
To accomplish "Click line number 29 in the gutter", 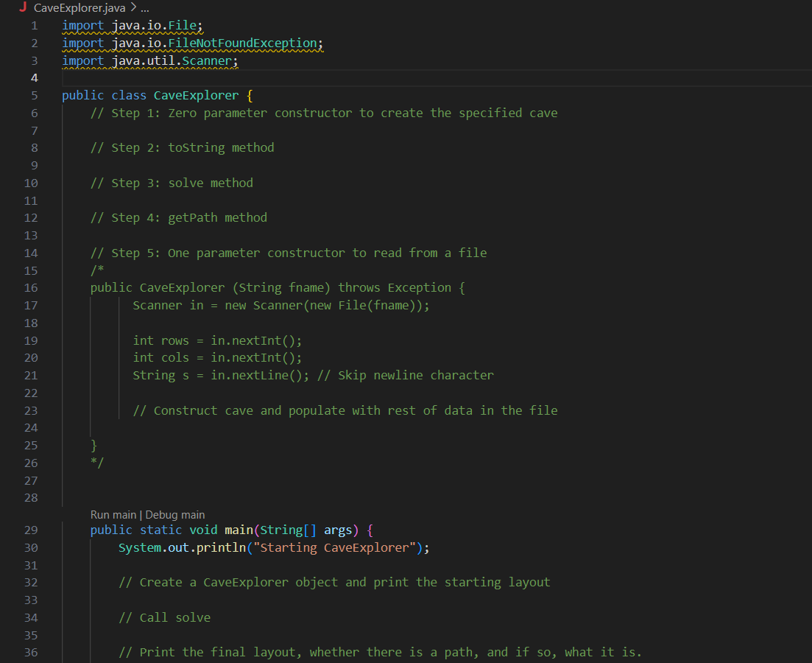I will pyautogui.click(x=31, y=530).
